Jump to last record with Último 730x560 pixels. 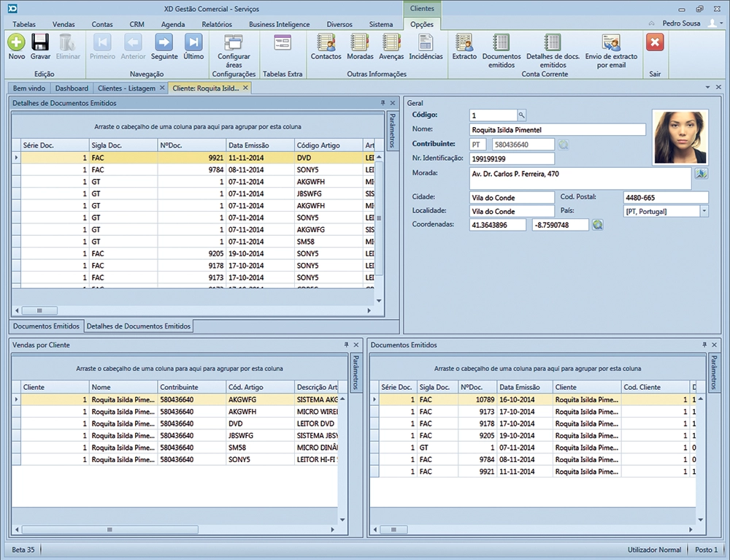tap(193, 43)
